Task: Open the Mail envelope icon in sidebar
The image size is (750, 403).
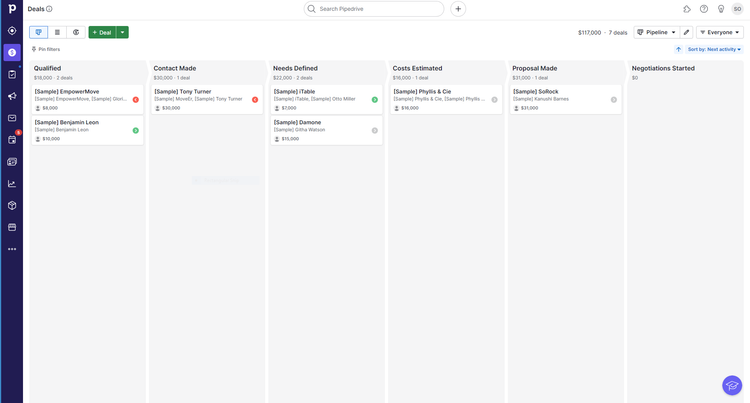Action: point(12,118)
